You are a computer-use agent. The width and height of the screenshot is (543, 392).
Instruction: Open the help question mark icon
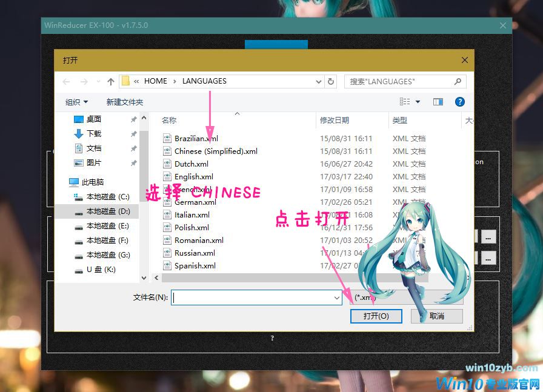(x=459, y=102)
